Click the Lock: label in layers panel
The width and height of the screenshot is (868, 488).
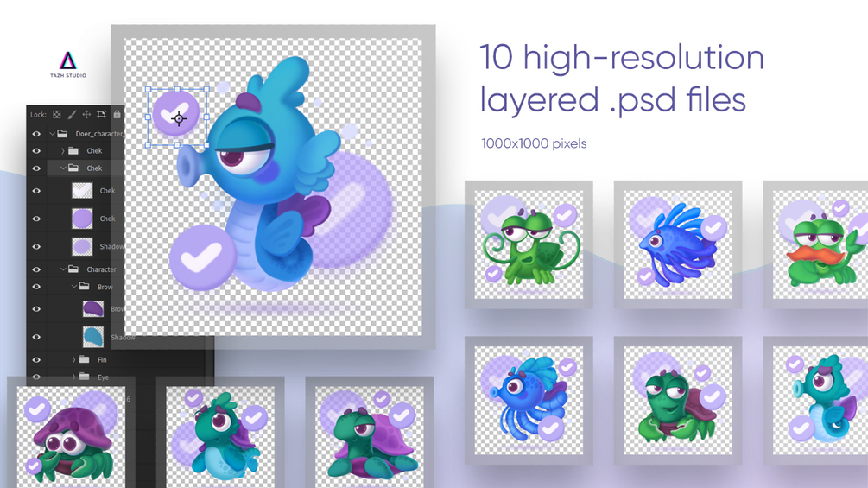[38, 115]
